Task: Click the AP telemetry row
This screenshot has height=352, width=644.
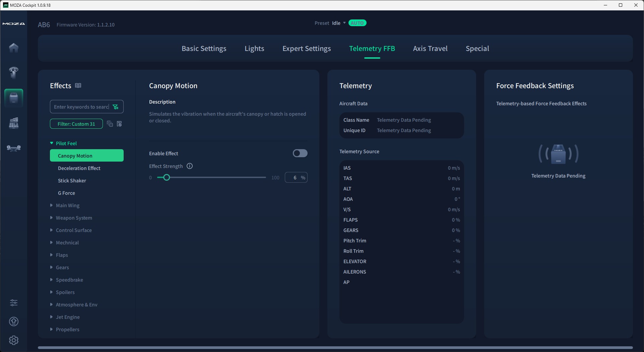Action: click(401, 282)
